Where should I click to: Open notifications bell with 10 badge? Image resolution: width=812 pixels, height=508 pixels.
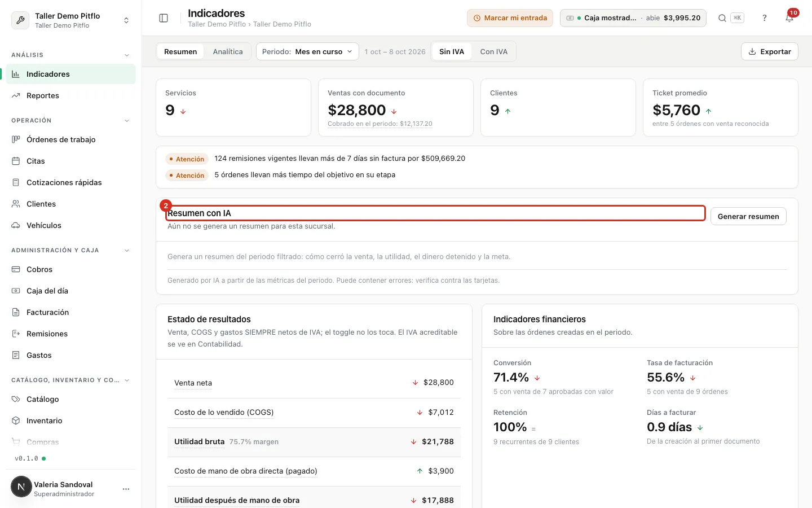[x=789, y=18]
